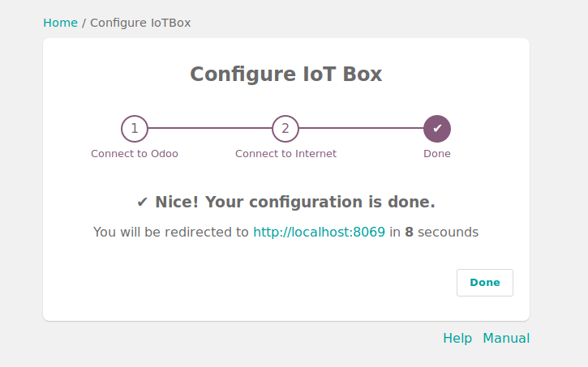
Task: Click the Connect to Internet step label
Action: [x=285, y=153]
